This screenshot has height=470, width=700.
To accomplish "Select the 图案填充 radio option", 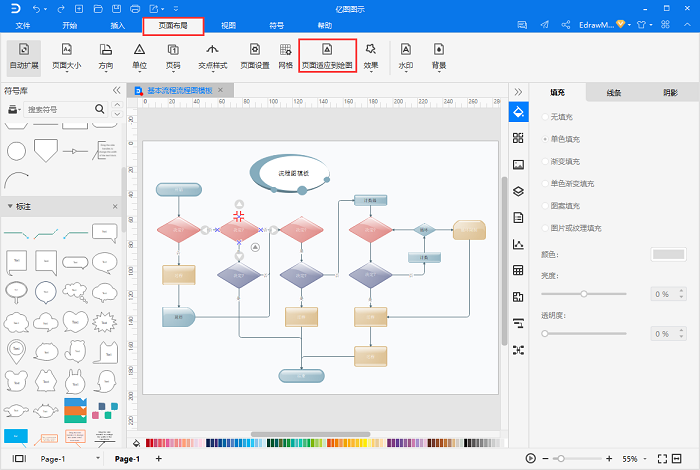I will click(545, 206).
